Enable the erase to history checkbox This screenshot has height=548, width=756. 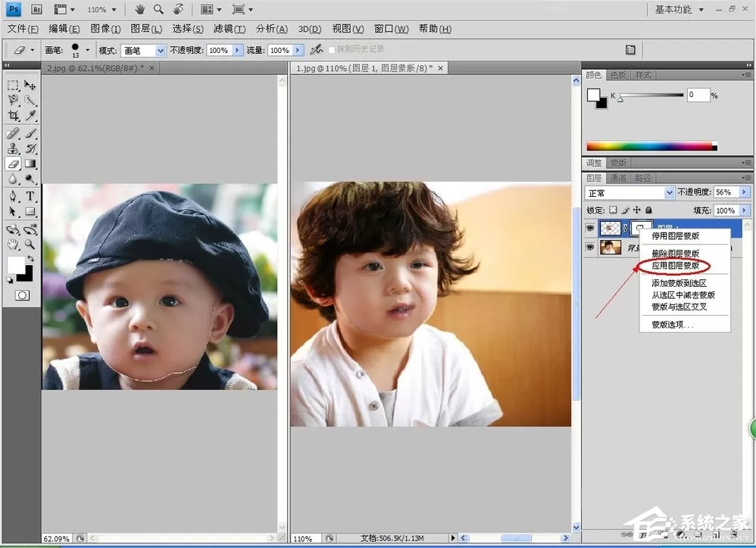(x=332, y=50)
